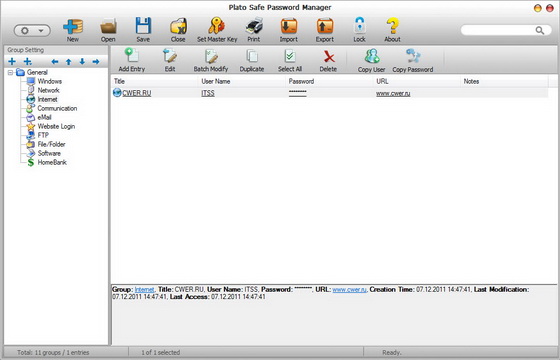Viewport: 560px width, 360px height.
Task: Close window with red button
Action: click(x=550, y=8)
